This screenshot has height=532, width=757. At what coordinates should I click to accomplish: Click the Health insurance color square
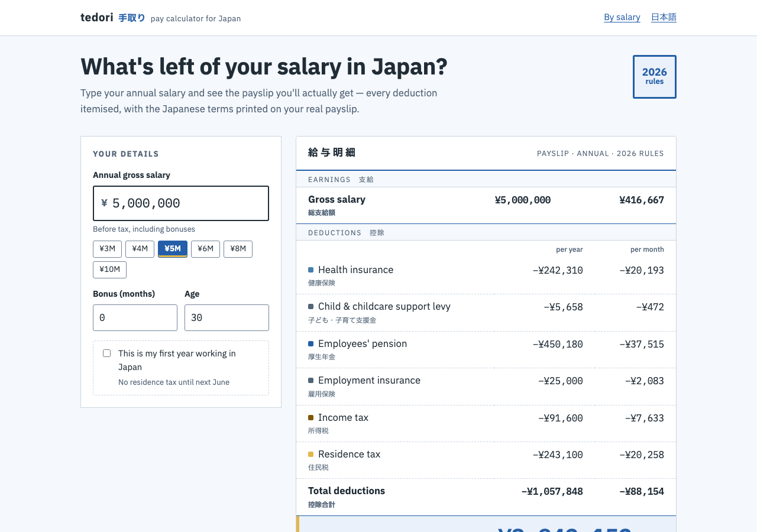311,270
